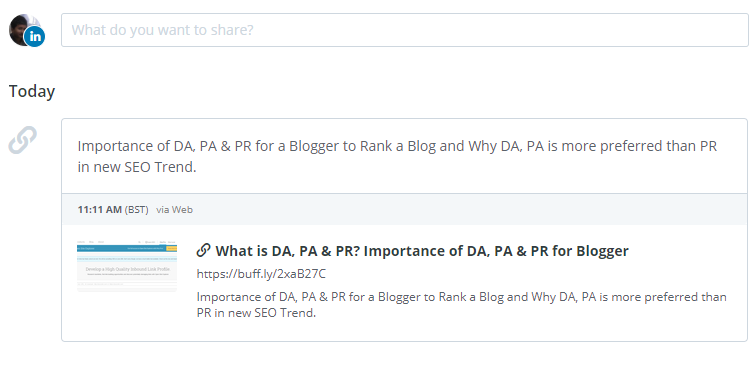Click the profile avatar photo
753x380 pixels.
23,29
